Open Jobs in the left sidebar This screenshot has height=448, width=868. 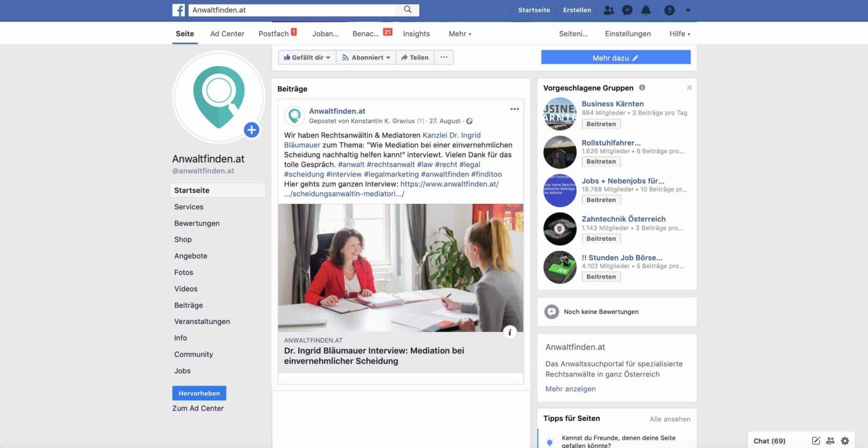182,371
